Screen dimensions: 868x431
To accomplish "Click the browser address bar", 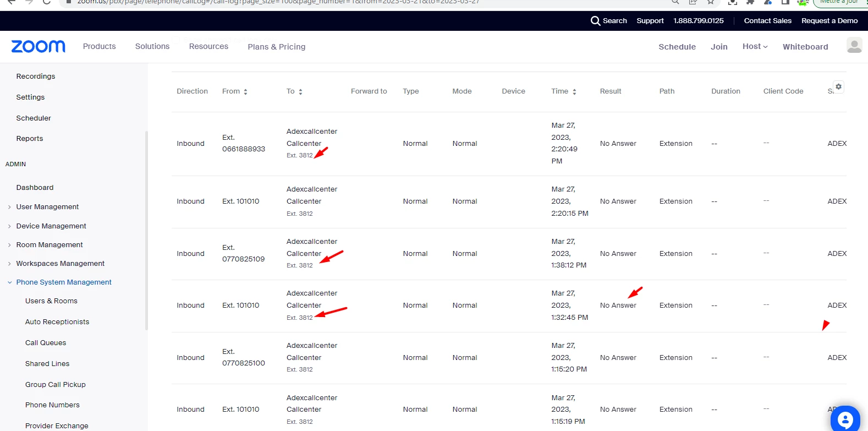I will pos(363,2).
